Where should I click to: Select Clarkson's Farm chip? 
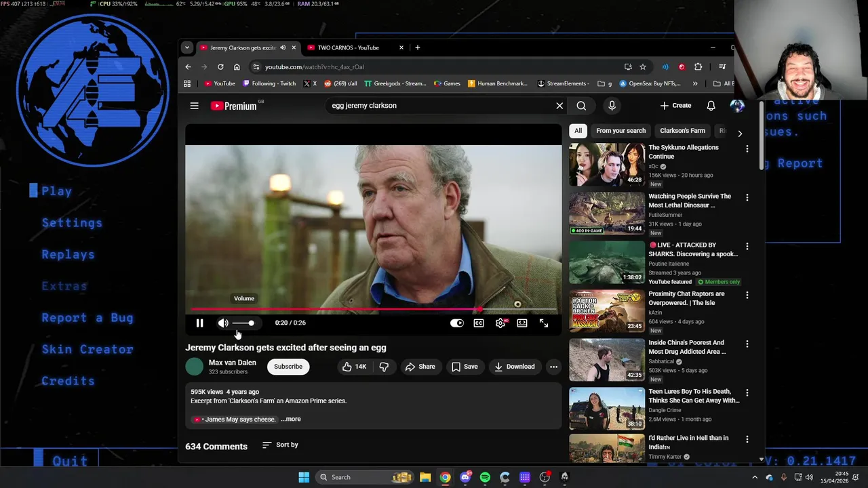683,131
